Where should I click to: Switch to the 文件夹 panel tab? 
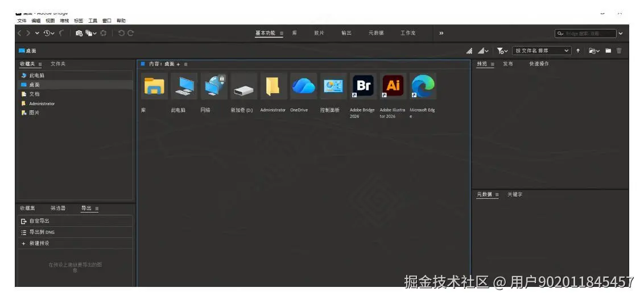(x=58, y=64)
